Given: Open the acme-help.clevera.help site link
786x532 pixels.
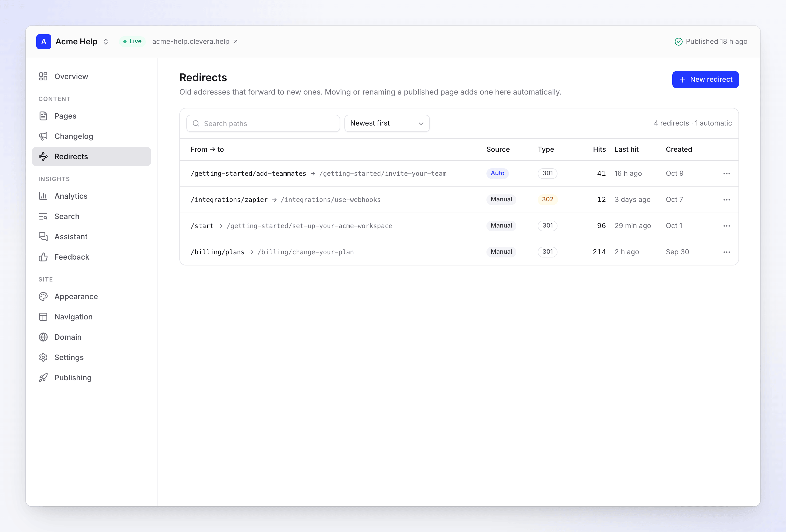Looking at the screenshot, I should tap(195, 42).
